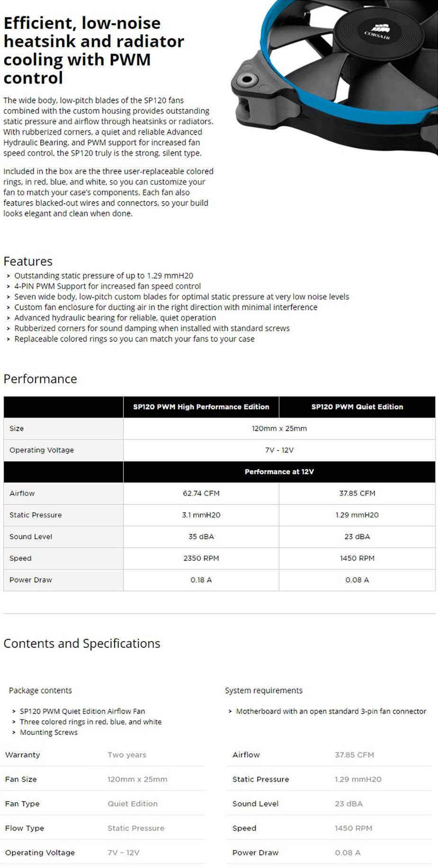
Task: Click the bullet arrow before "Replaceable colored rings"
Action: pos(9,339)
